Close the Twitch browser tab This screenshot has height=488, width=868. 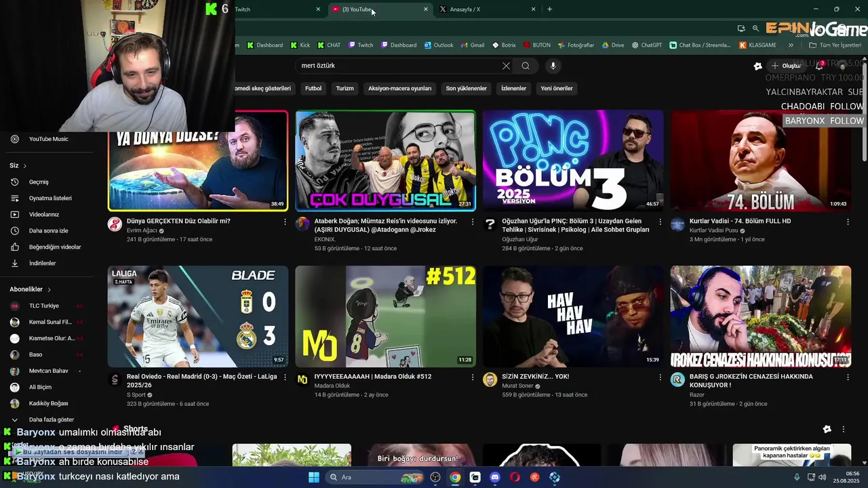(x=318, y=9)
